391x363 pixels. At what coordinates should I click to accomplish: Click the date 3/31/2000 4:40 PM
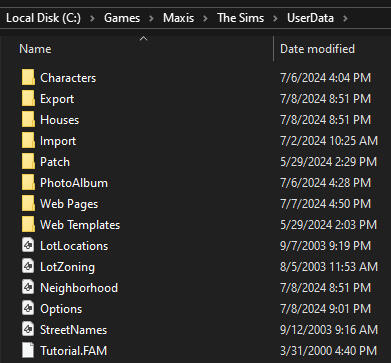(x=328, y=351)
